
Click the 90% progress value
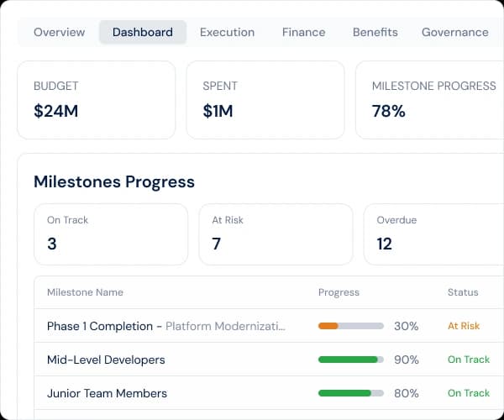click(x=407, y=360)
